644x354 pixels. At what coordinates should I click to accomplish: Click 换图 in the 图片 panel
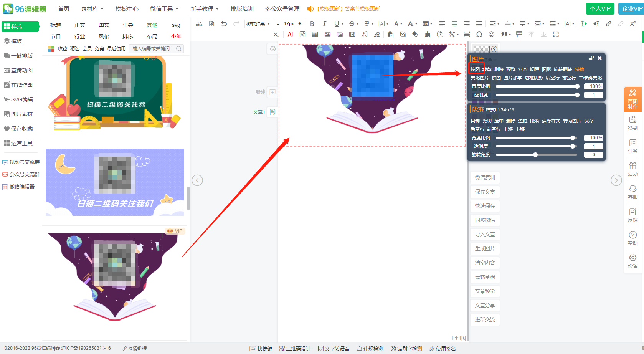pos(475,69)
